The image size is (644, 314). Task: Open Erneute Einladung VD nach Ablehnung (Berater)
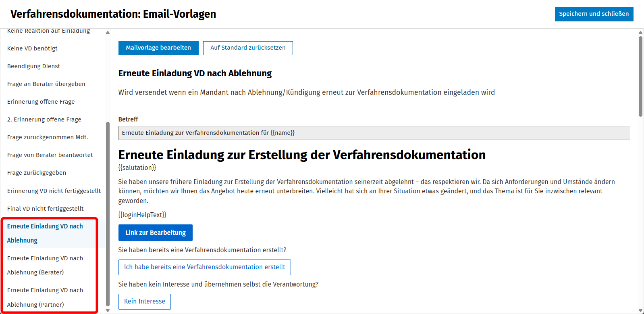[45, 265]
